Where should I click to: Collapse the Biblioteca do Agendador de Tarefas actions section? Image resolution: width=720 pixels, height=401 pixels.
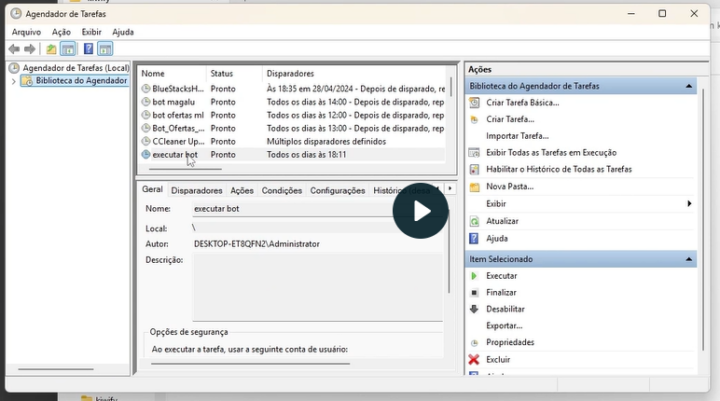[x=689, y=87]
